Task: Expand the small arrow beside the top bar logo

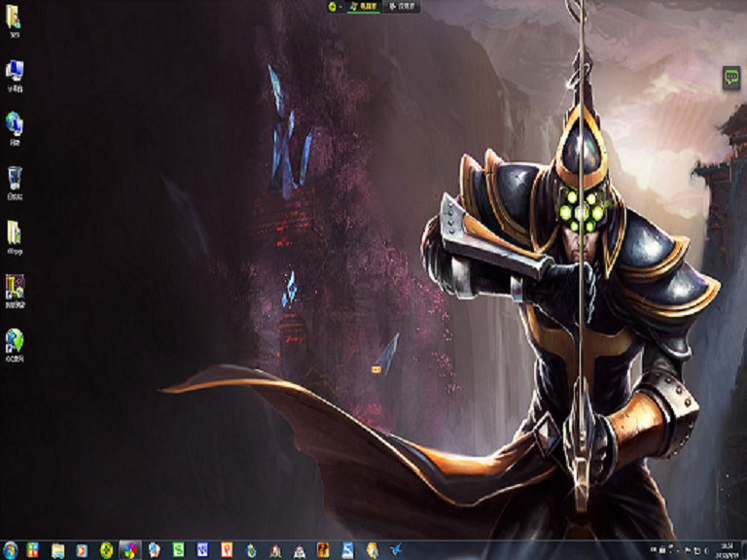Action: click(340, 7)
